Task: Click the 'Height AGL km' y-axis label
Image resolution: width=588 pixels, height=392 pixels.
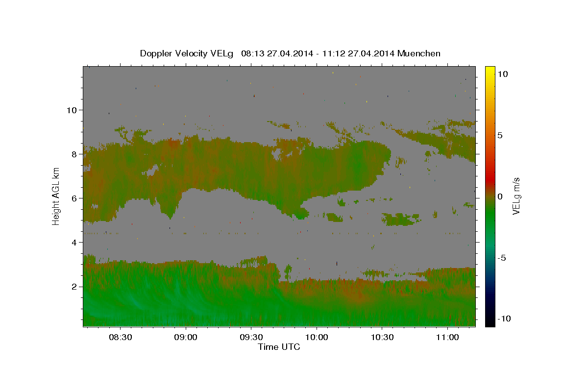Action: tap(56, 196)
